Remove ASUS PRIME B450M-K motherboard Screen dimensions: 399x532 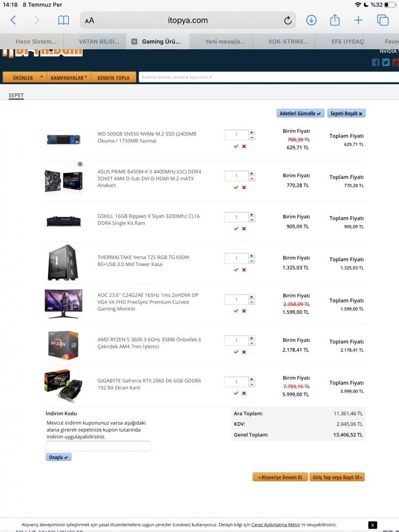pos(244,187)
